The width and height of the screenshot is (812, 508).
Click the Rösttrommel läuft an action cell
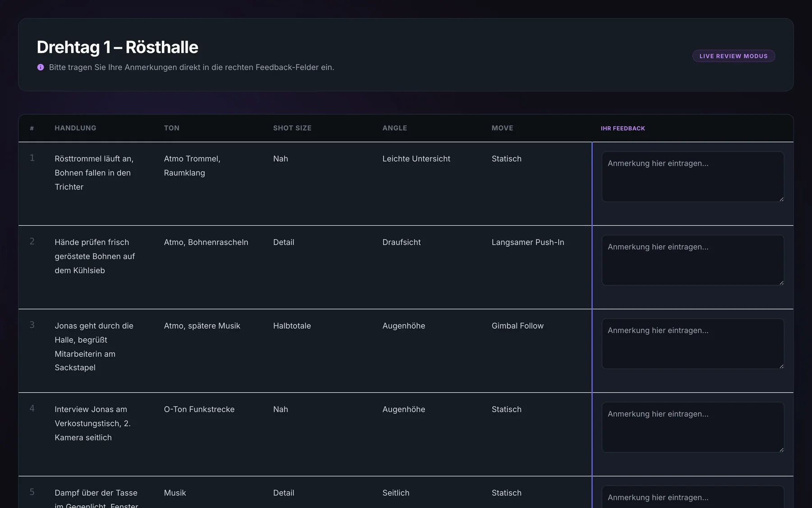pyautogui.click(x=94, y=172)
